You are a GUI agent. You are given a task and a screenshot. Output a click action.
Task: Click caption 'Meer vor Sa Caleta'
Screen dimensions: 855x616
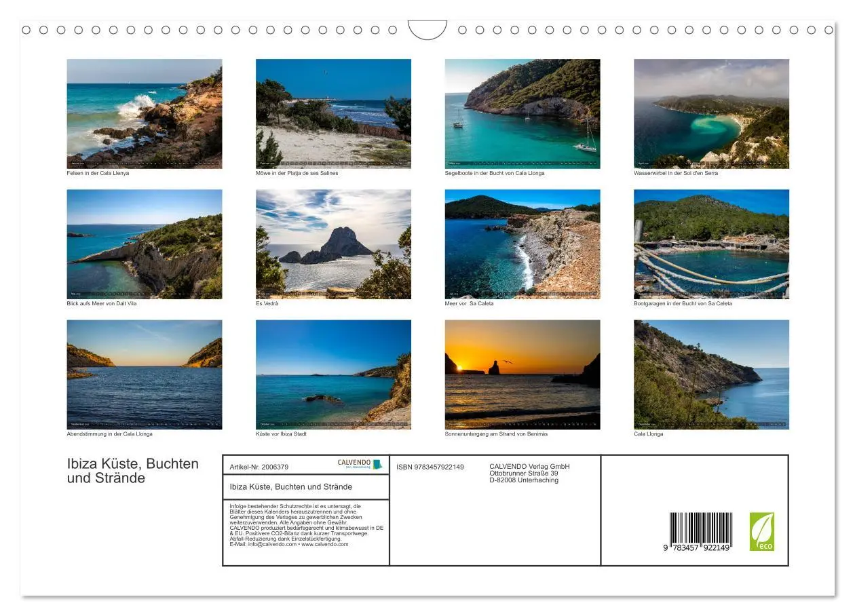tap(470, 303)
